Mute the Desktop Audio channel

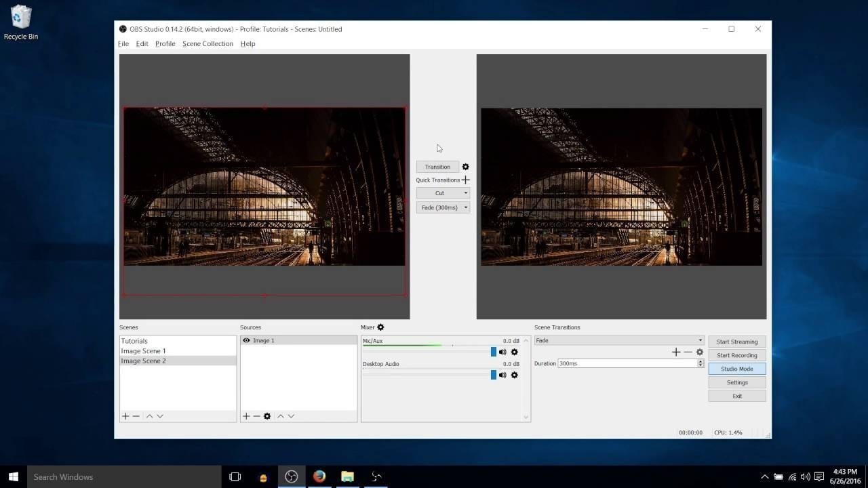pos(502,375)
